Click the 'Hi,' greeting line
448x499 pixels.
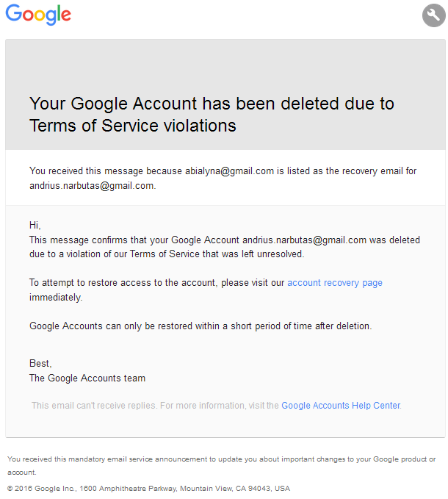(x=35, y=225)
